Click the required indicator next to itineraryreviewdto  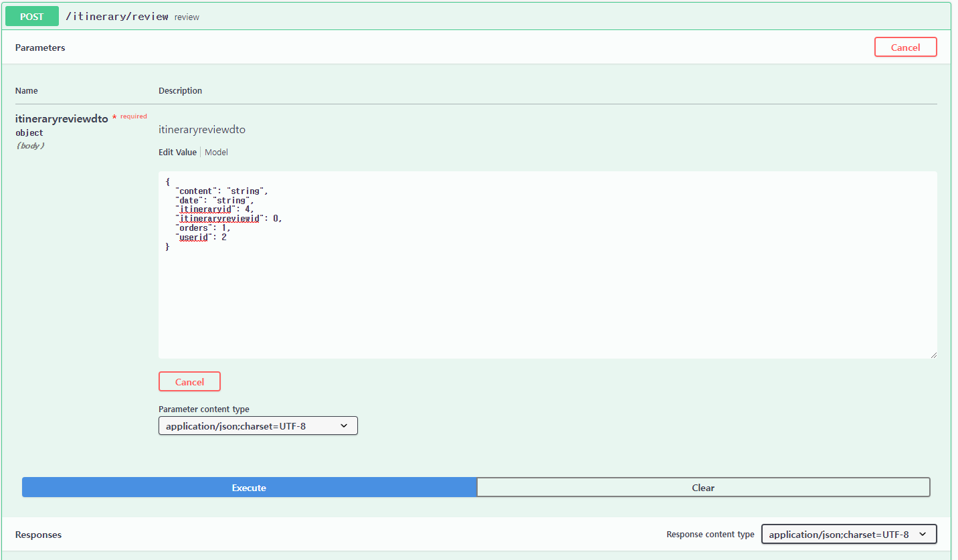(131, 116)
